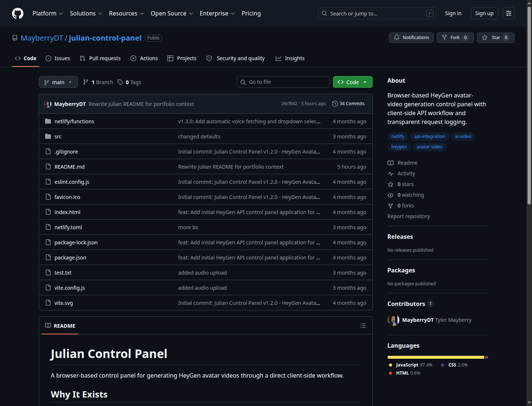This screenshot has height=406, width=532.
Task: Open the GitHub homepage logo
Action: [18, 13]
